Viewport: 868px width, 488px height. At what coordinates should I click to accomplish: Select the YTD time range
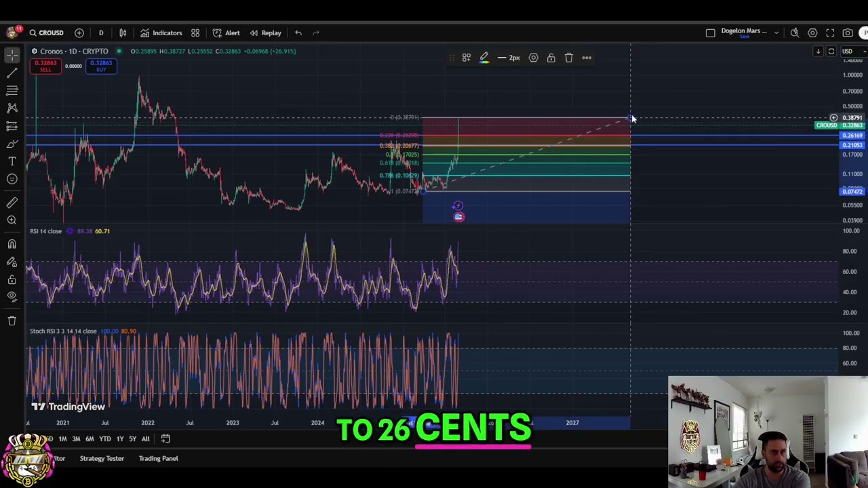point(105,439)
